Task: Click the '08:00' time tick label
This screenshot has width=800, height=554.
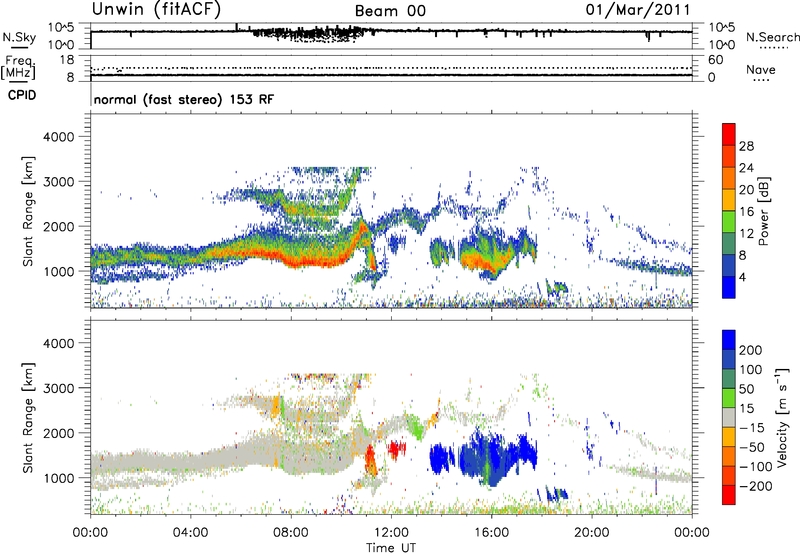Action: pos(290,533)
